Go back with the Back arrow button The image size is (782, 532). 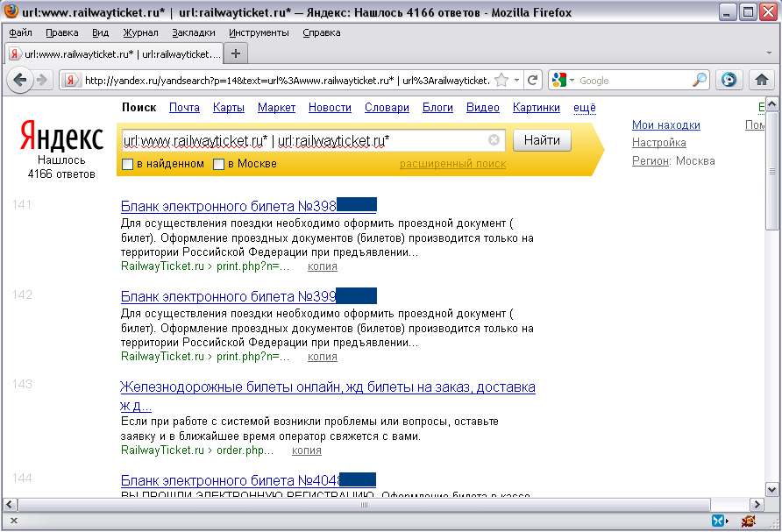pos(20,80)
